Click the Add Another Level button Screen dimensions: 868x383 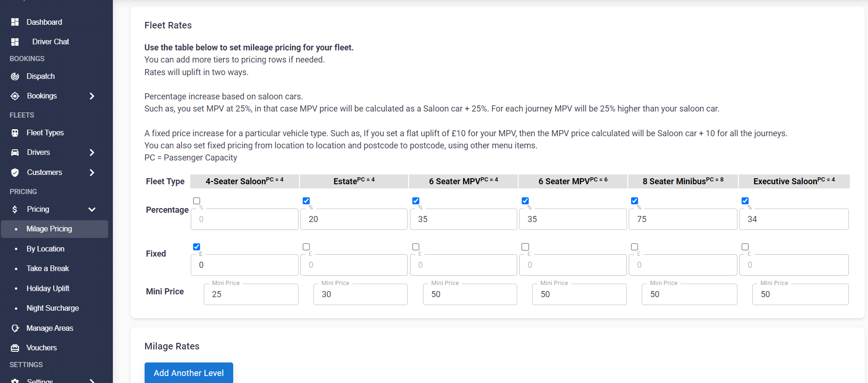[x=188, y=373]
